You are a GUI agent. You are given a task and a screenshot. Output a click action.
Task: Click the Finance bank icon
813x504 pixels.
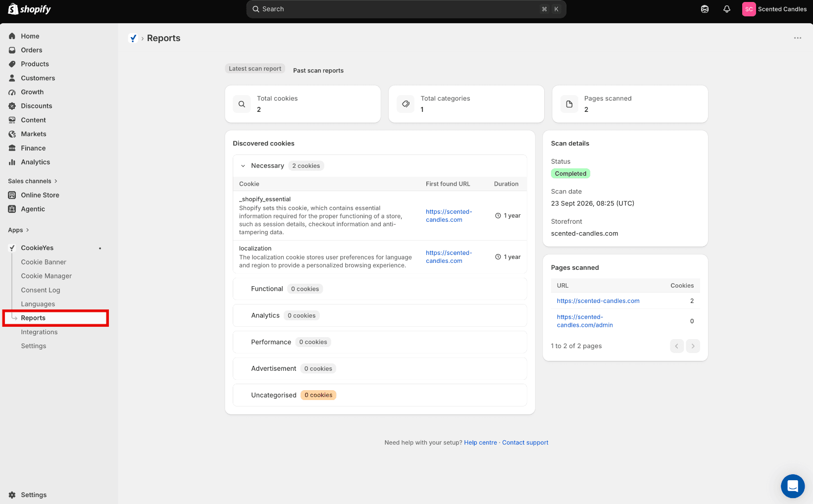pos(12,148)
